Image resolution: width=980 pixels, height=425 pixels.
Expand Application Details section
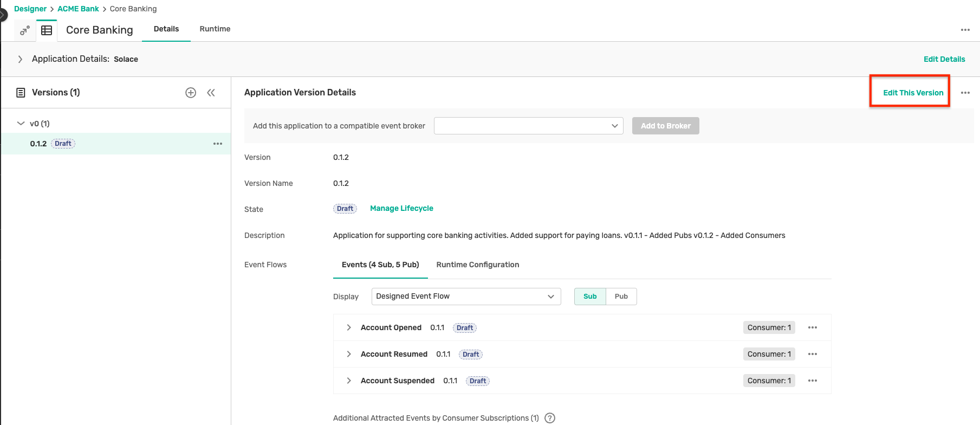coord(20,59)
